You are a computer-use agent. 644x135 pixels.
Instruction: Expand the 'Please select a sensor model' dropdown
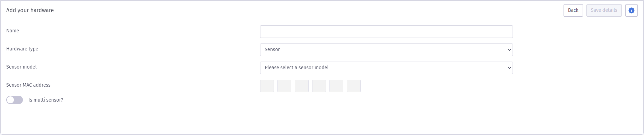(386, 68)
